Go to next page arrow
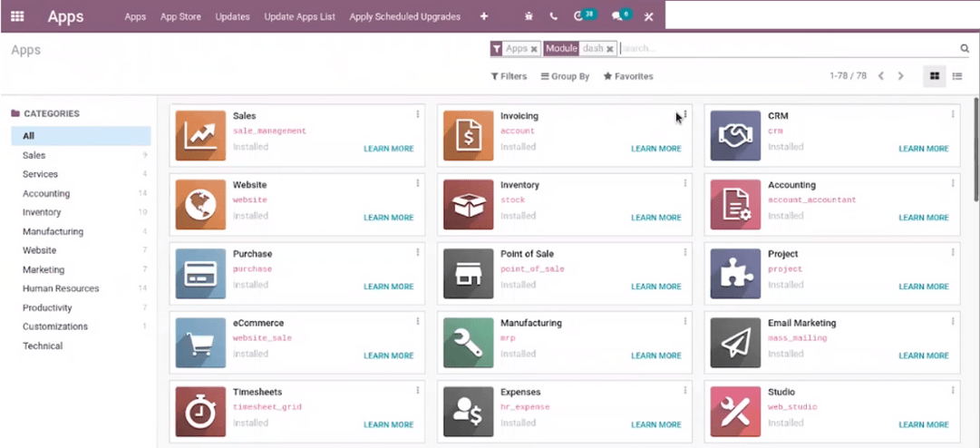This screenshot has width=980, height=448. [x=900, y=76]
